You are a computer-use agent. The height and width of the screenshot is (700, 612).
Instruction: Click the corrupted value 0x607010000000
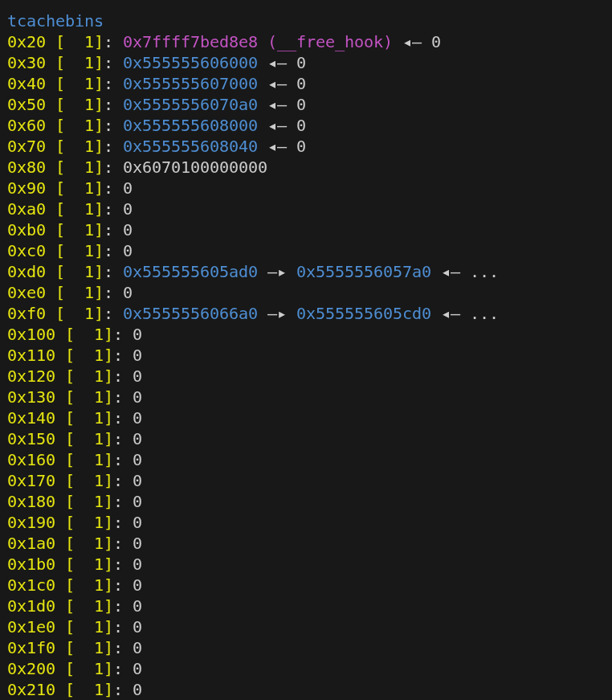click(195, 167)
